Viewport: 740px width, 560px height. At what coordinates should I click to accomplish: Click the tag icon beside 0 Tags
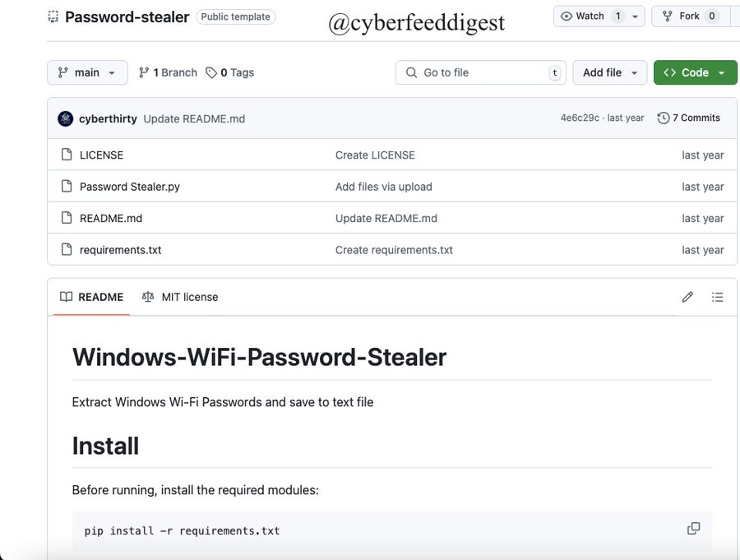coord(211,73)
